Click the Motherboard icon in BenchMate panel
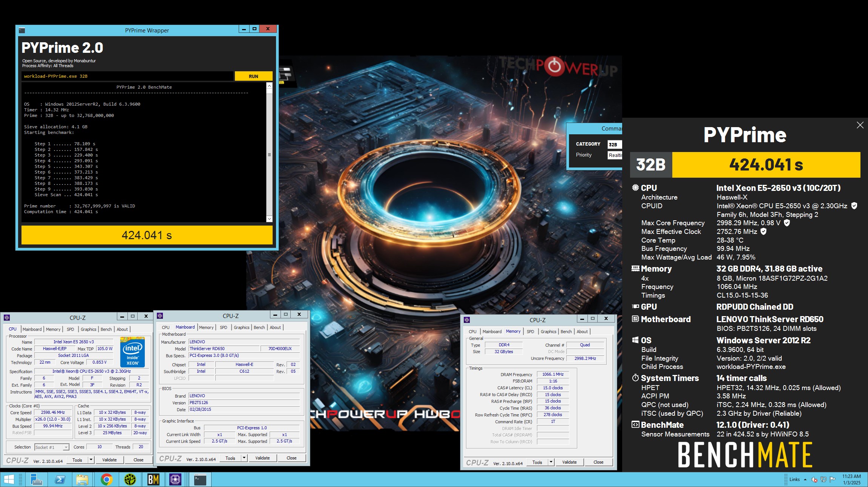 pyautogui.click(x=635, y=319)
